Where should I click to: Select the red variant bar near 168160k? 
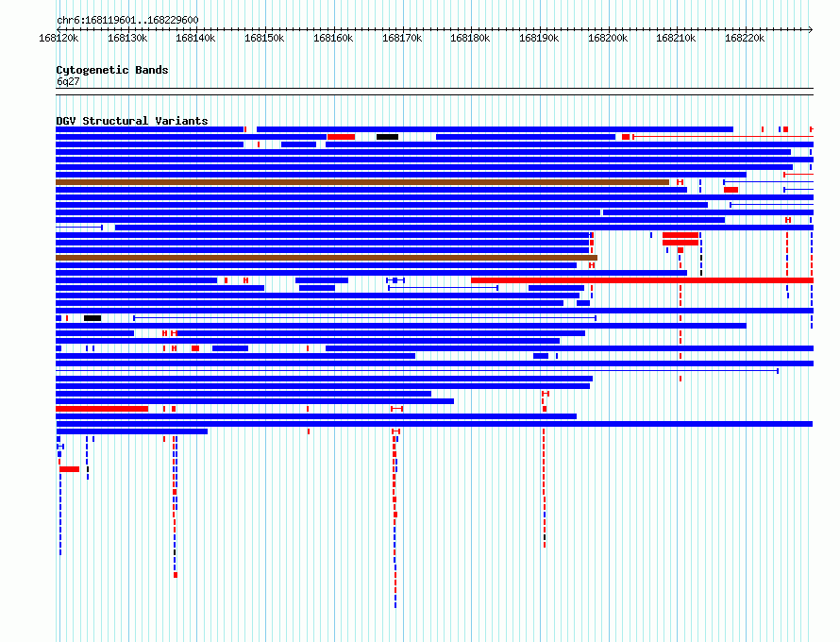(342, 137)
